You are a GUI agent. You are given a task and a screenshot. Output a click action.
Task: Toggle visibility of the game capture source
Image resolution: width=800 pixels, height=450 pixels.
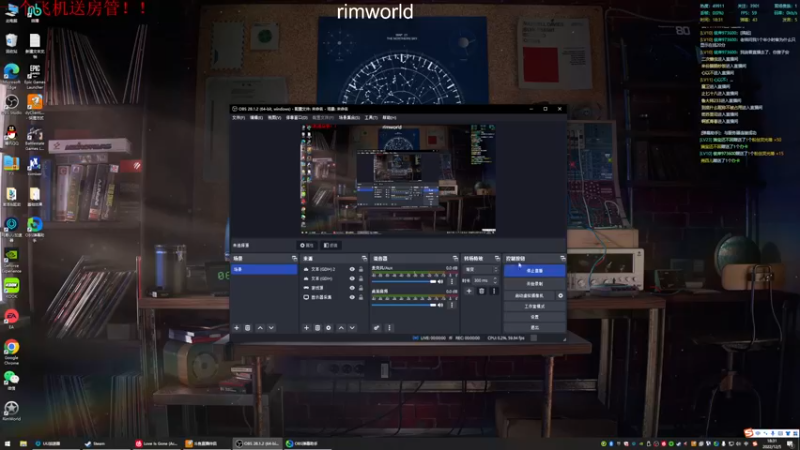point(352,288)
